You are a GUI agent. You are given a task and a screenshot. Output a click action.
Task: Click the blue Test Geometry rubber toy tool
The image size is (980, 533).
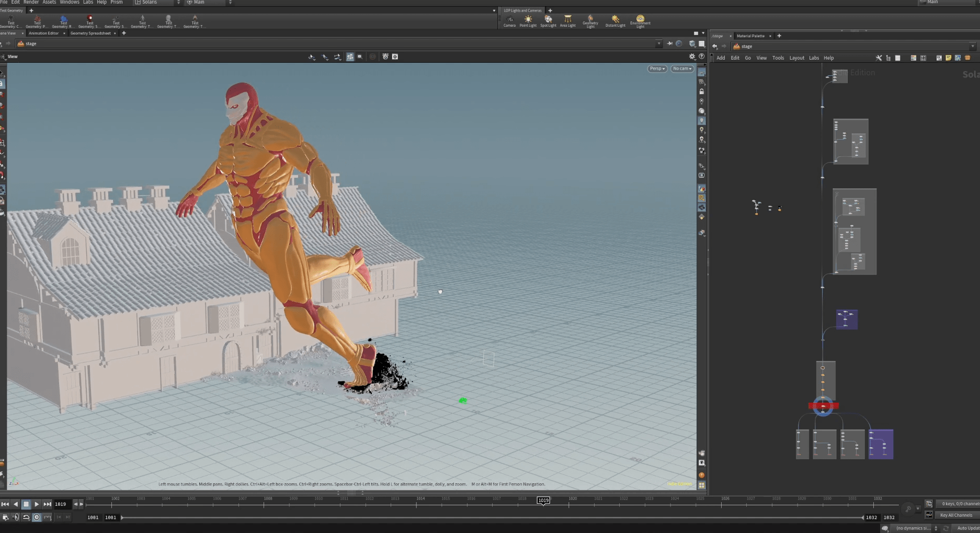click(63, 21)
